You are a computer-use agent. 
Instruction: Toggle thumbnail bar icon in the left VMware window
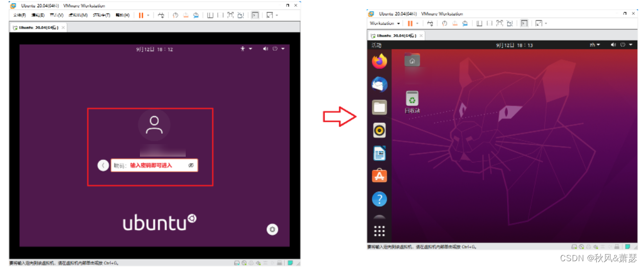click(220, 15)
